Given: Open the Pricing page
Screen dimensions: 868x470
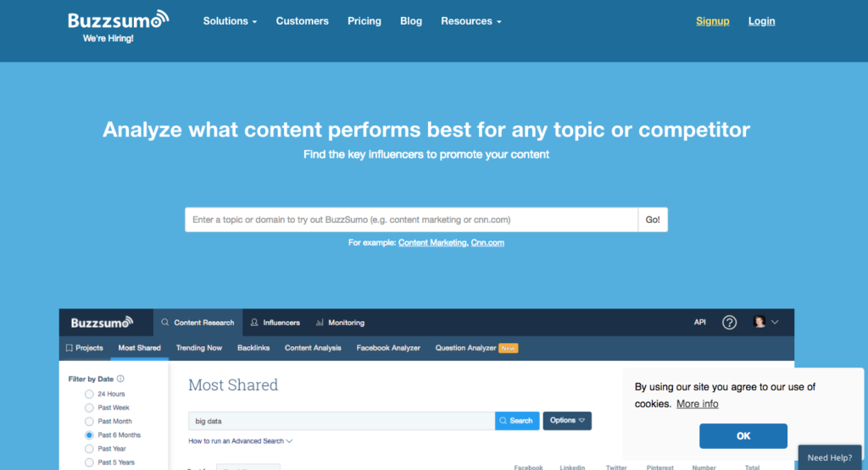Looking at the screenshot, I should point(364,21).
